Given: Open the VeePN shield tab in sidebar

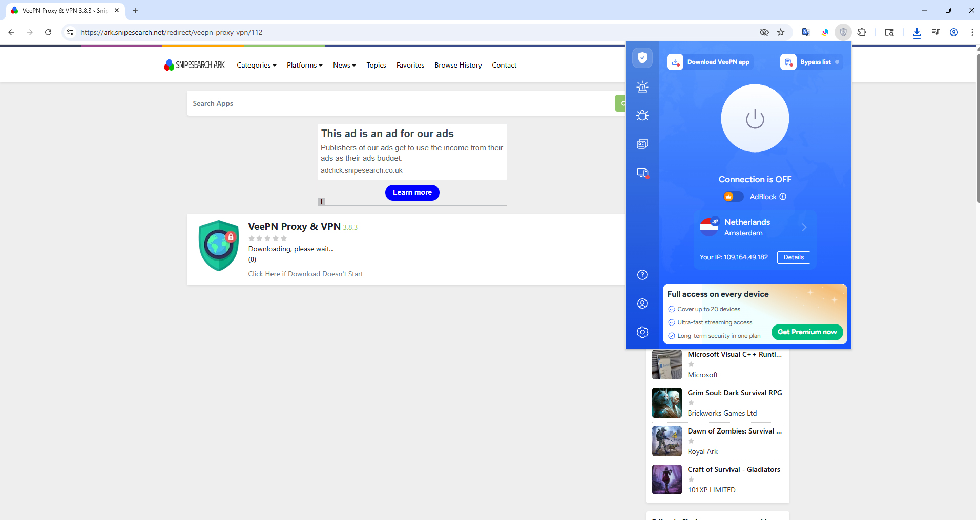Looking at the screenshot, I should pyautogui.click(x=642, y=58).
